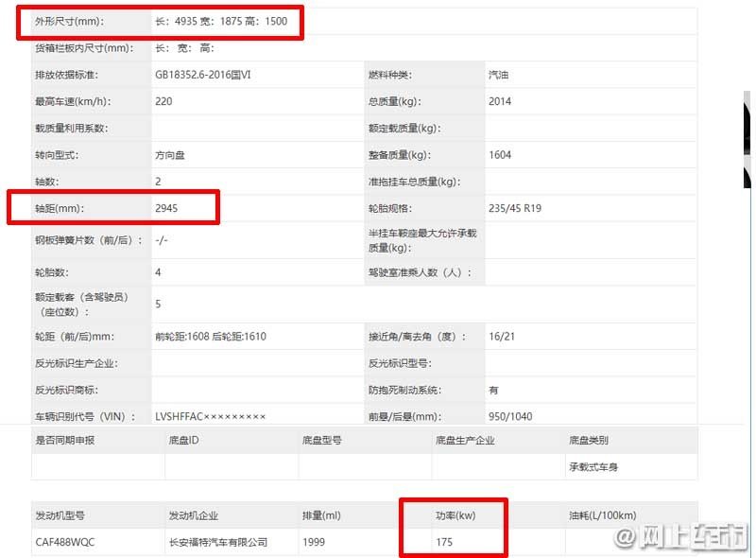Image resolution: width=756 pixels, height=558 pixels.
Task: Click the 轮胎数 label
Action: (52, 272)
